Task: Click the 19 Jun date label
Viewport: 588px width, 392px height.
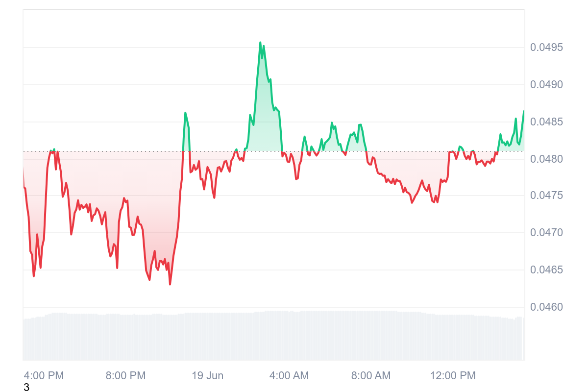Action: (x=207, y=376)
